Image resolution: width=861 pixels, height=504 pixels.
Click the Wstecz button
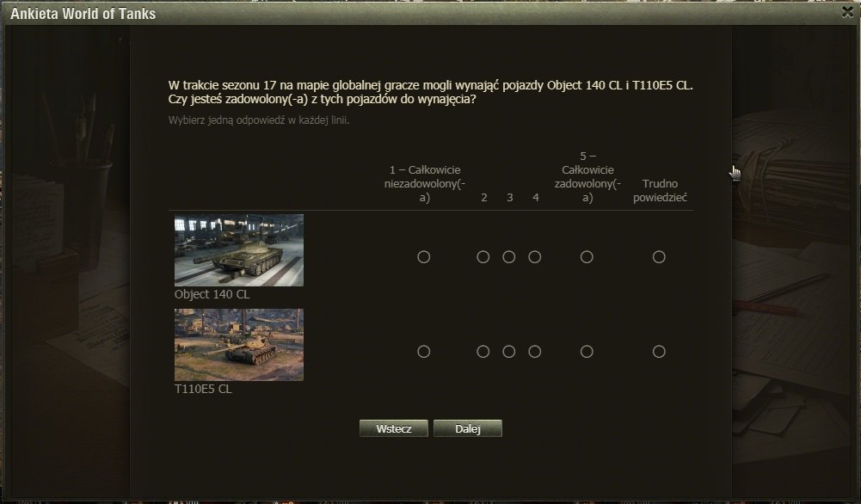pyautogui.click(x=394, y=429)
